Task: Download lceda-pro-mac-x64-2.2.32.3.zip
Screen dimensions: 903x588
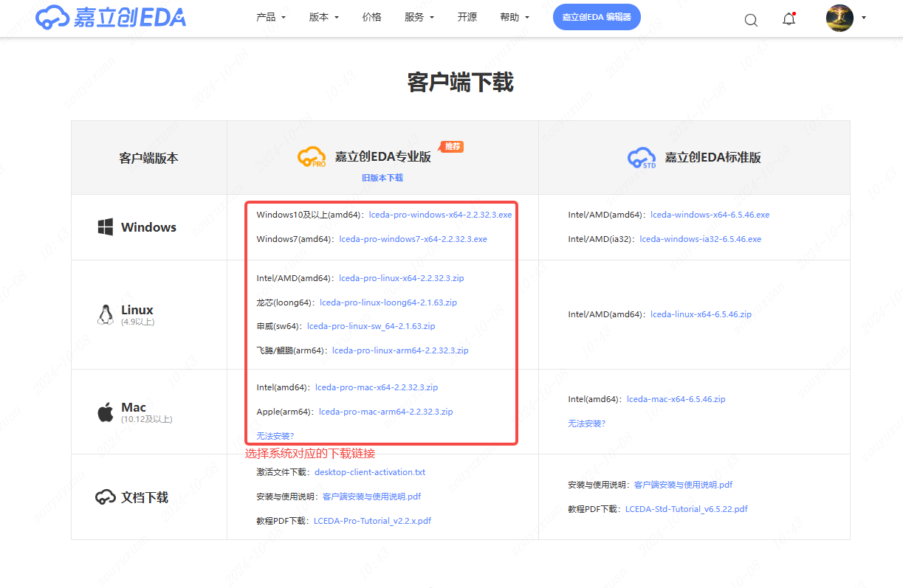Action: (x=377, y=387)
